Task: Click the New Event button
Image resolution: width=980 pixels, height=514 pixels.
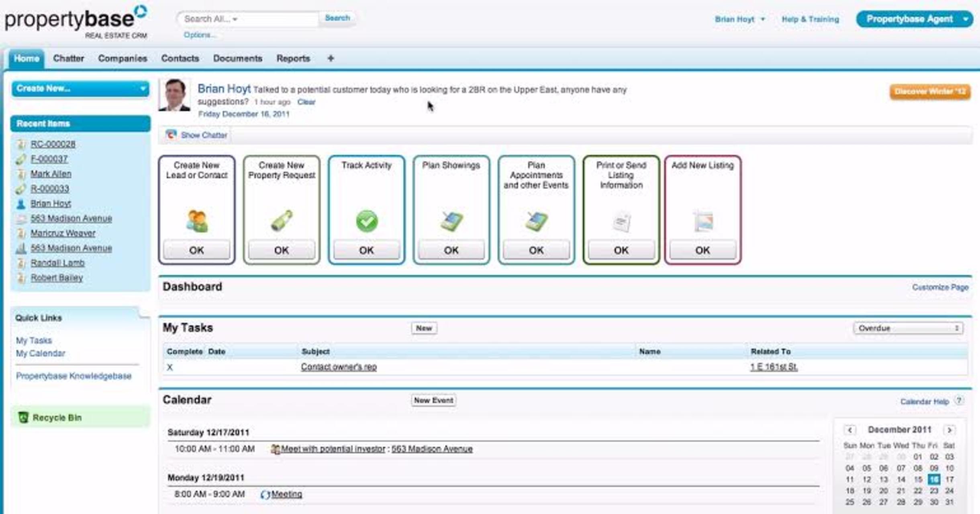Action: click(433, 400)
